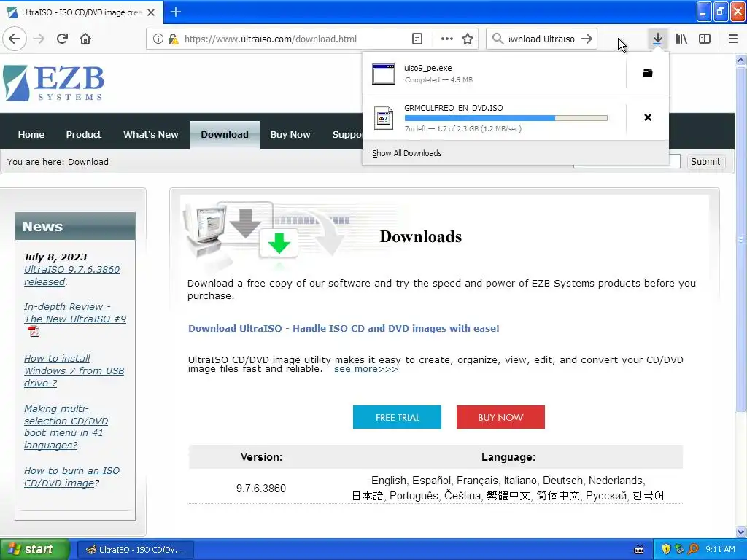Click the EZB Systems logo
The height and width of the screenshot is (560, 747).
click(53, 83)
